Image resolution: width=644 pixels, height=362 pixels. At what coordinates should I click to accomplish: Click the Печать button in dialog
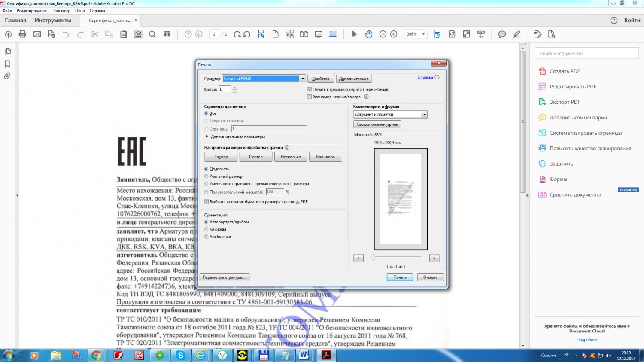point(400,277)
